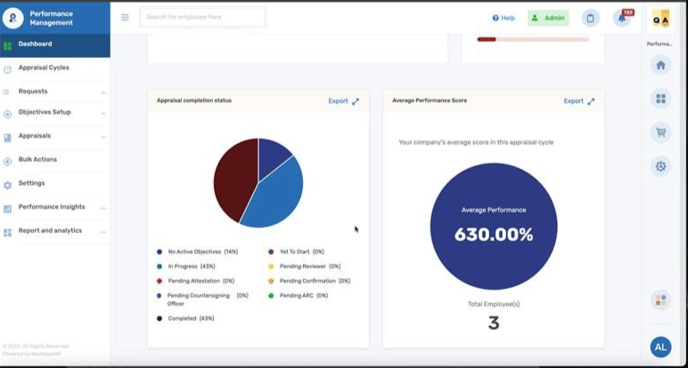Screen dimensions: 688x368
Task: Expand the Objectives Setup submenu
Action: [103, 113]
